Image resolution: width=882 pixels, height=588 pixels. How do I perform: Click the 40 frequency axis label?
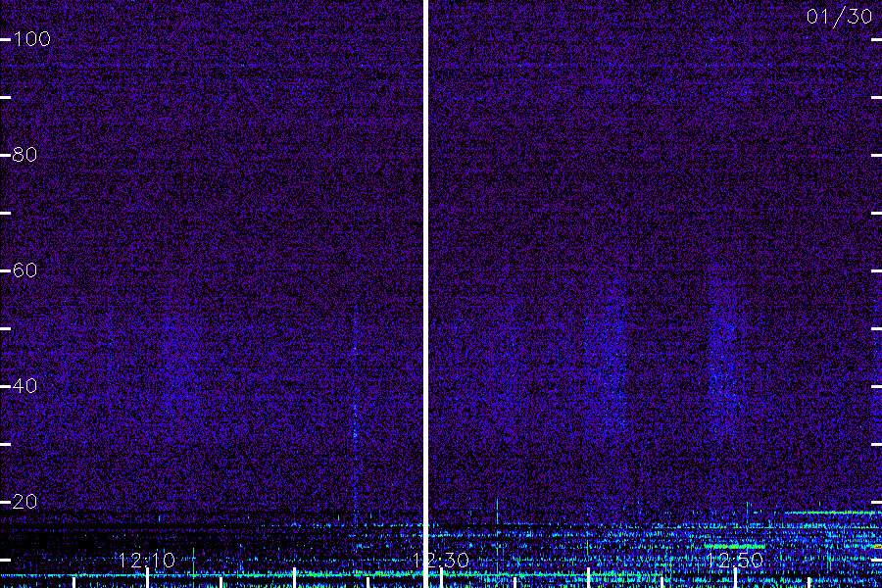[x=24, y=385]
